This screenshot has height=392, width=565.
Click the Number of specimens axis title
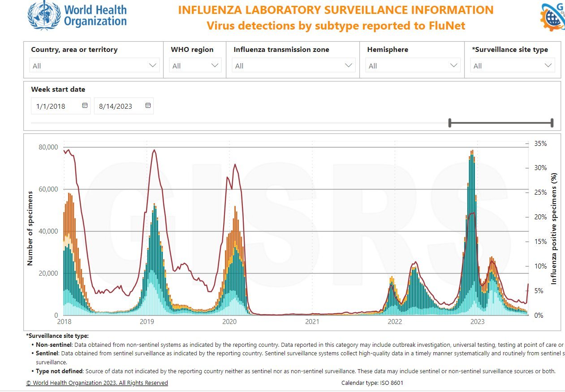pyautogui.click(x=30, y=228)
